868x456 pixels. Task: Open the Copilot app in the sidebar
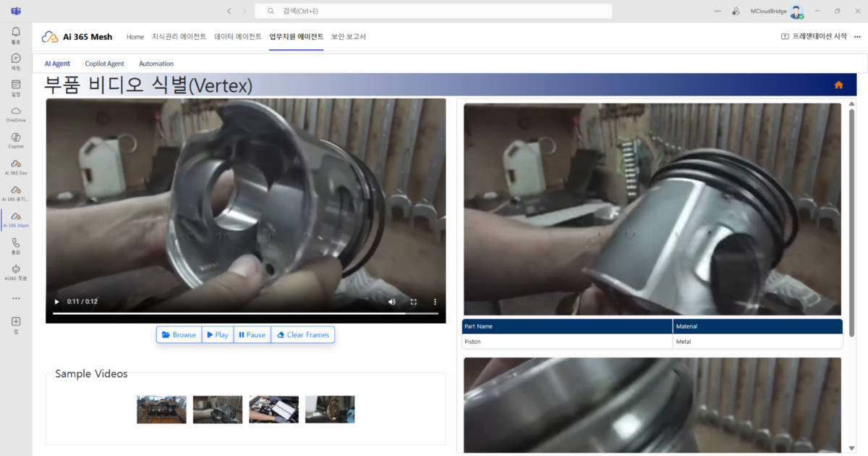point(16,139)
